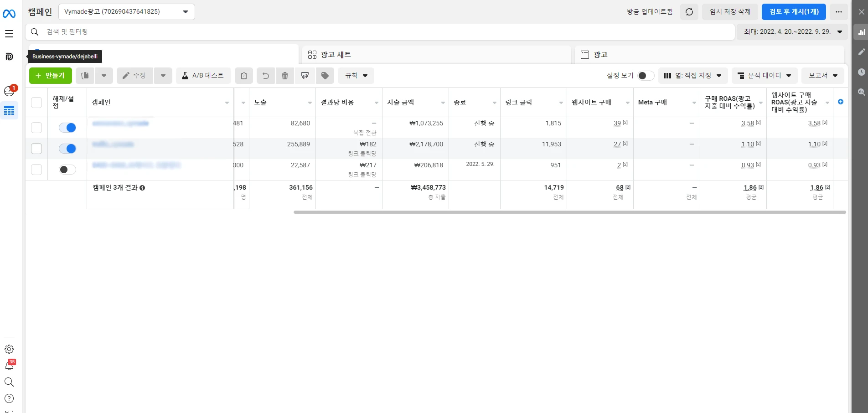Expand the 규칙 rules dropdown
The height and width of the screenshot is (413, 868).
coord(355,75)
